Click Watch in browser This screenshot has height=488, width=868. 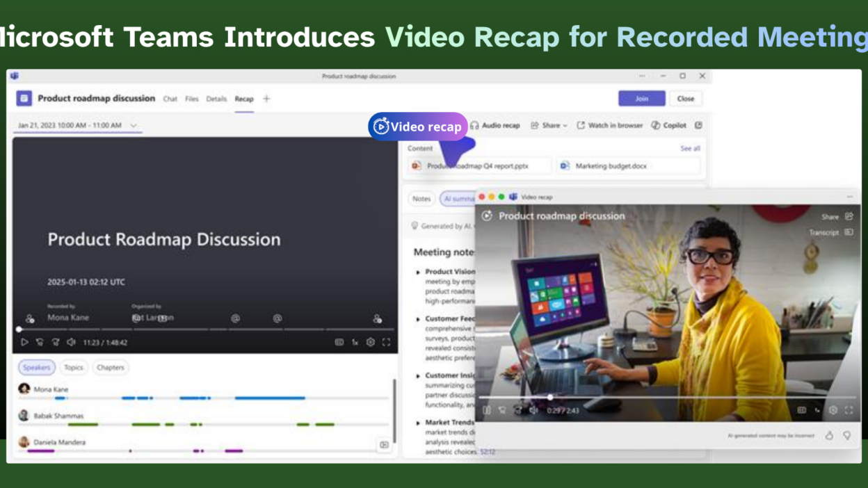pyautogui.click(x=610, y=125)
